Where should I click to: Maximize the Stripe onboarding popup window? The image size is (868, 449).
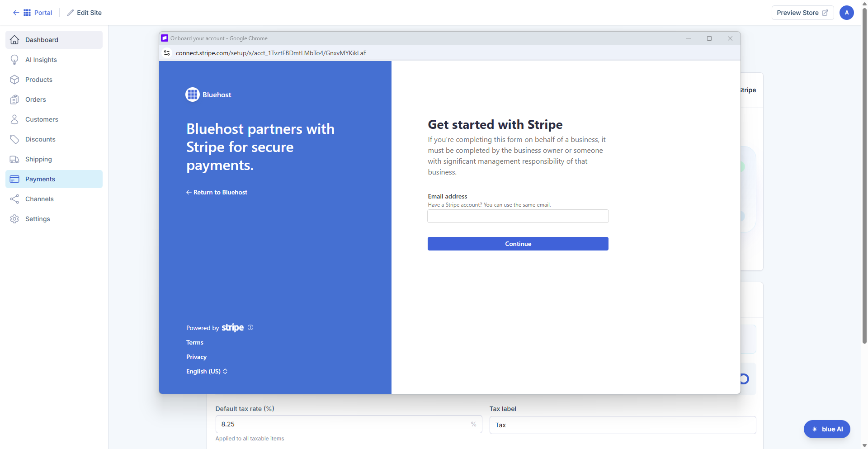pos(709,38)
